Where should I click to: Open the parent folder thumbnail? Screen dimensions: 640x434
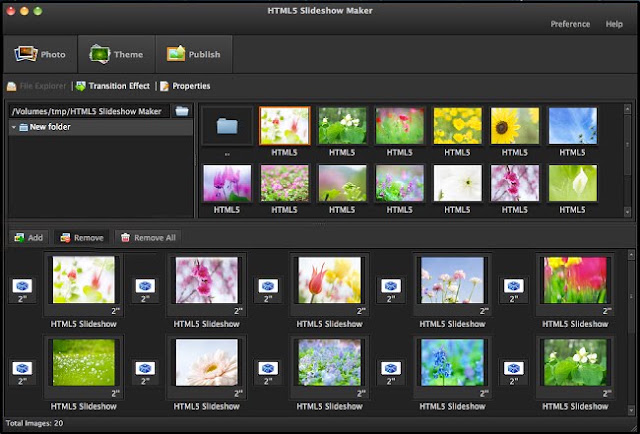click(227, 126)
